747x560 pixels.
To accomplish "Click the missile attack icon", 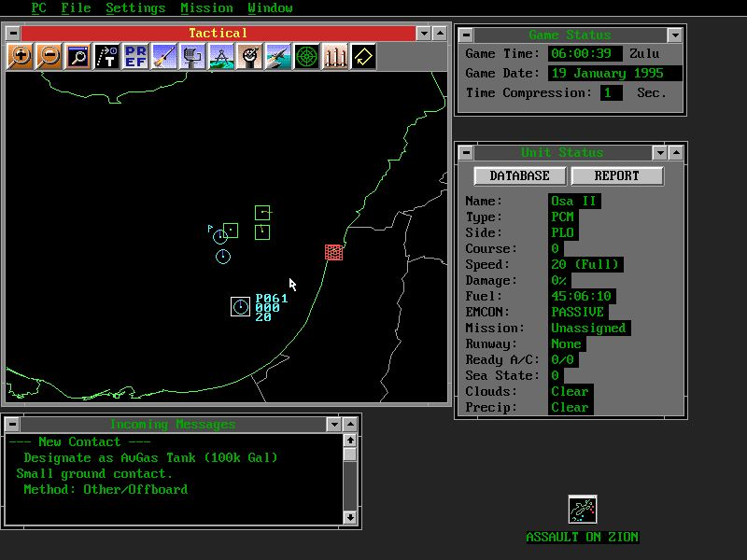I will pos(164,57).
